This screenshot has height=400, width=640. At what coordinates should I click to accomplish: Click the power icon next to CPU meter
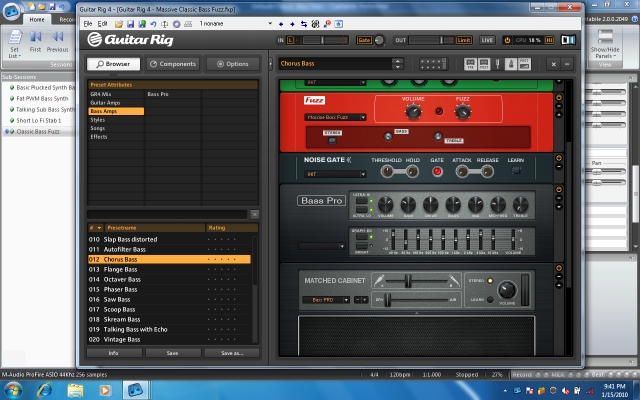pos(507,40)
